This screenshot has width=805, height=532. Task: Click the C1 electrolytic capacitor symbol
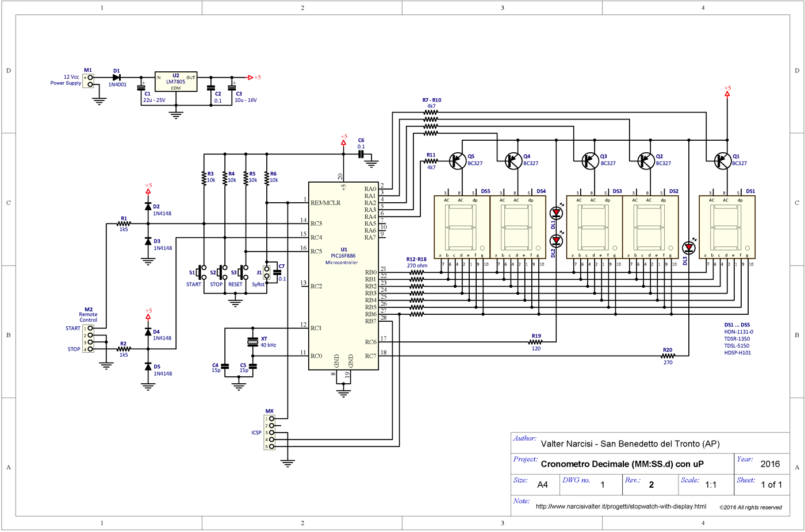tap(141, 87)
